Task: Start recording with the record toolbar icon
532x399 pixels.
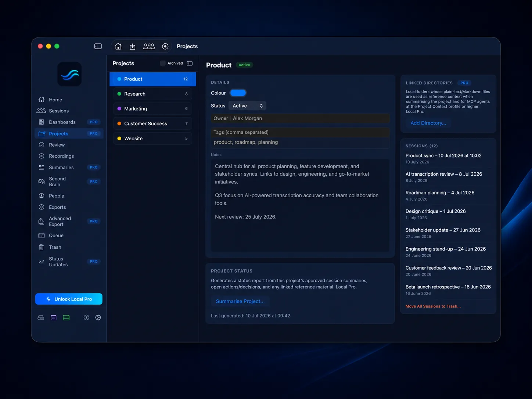Action: coord(165,46)
